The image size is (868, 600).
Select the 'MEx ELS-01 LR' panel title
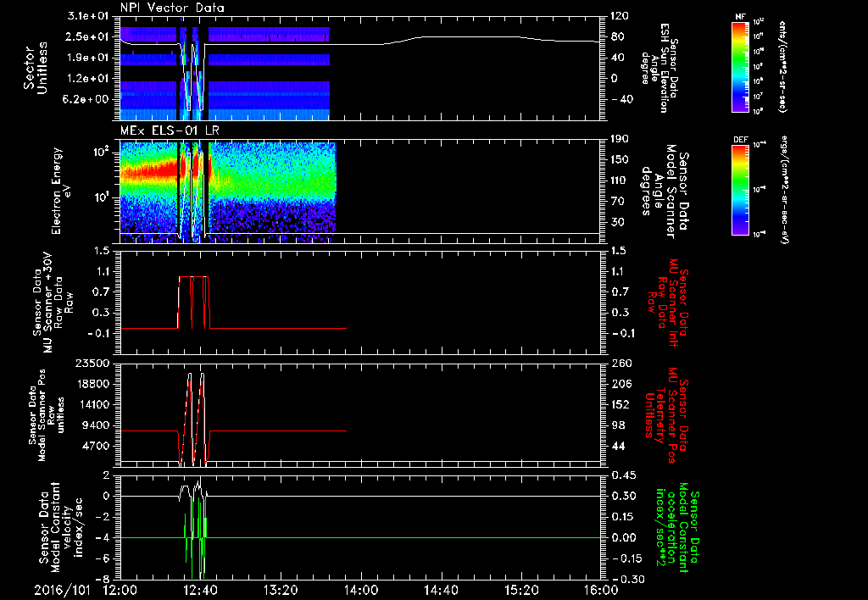tap(170, 131)
